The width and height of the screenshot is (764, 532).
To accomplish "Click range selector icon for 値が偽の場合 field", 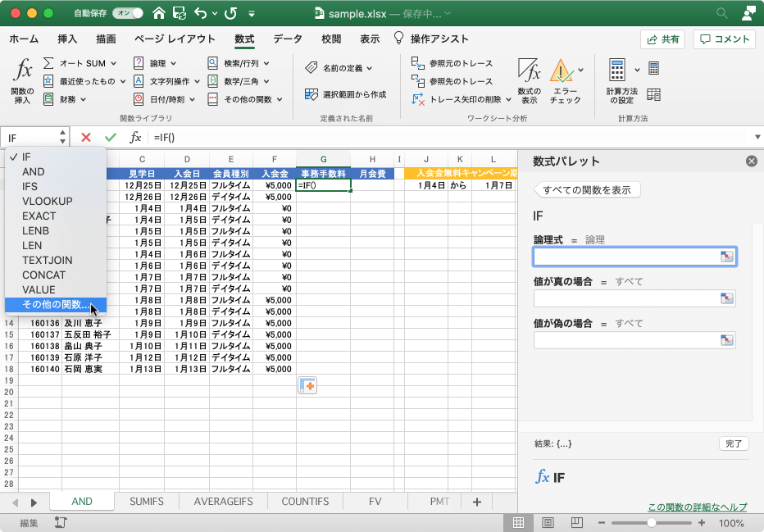I will 726,340.
